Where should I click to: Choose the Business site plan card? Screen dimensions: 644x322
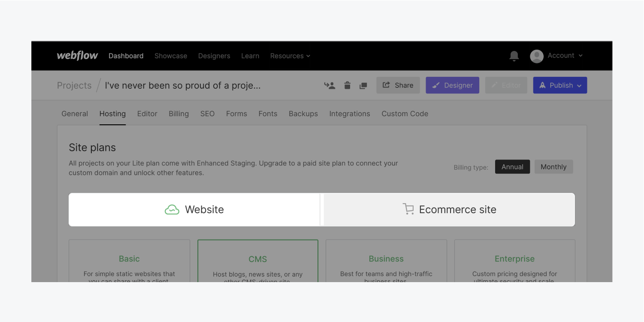386,261
